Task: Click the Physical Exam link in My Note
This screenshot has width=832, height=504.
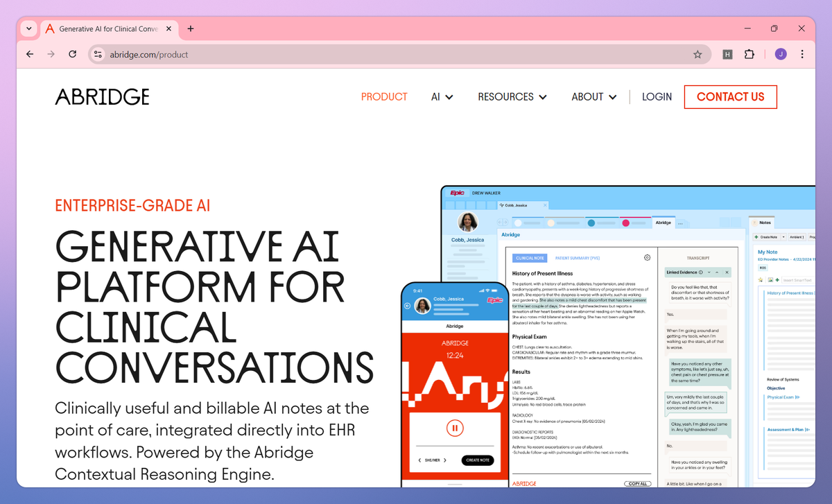Action: tap(783, 397)
